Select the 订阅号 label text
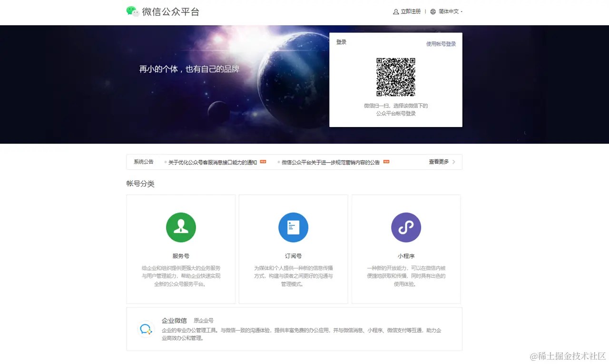609x364 pixels. click(x=294, y=256)
